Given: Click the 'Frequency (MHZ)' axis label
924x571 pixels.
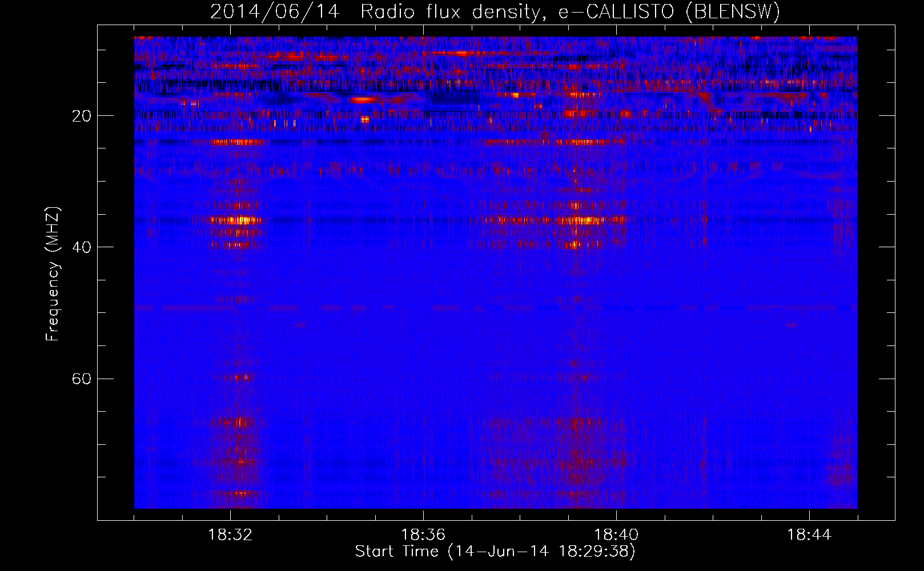Looking at the screenshot, I should (x=53, y=274).
